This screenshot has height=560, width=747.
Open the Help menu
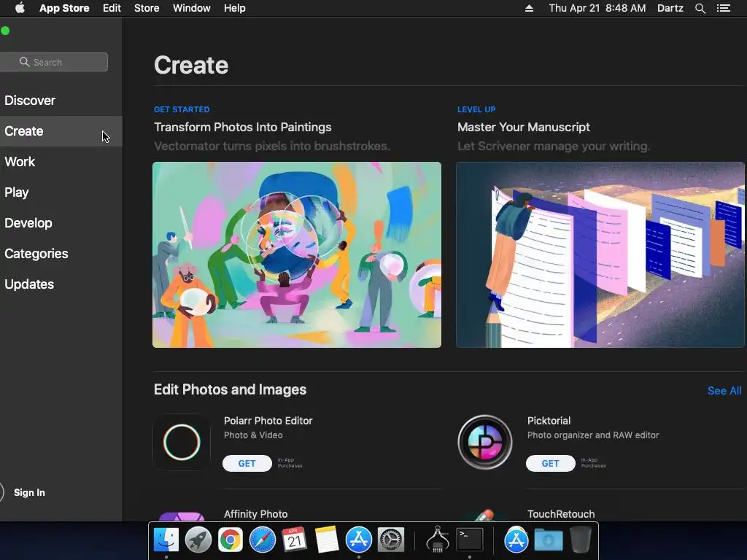coord(235,8)
